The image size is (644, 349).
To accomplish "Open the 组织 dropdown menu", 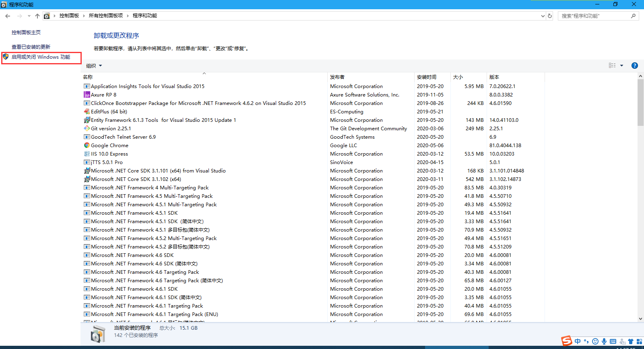I will click(94, 66).
